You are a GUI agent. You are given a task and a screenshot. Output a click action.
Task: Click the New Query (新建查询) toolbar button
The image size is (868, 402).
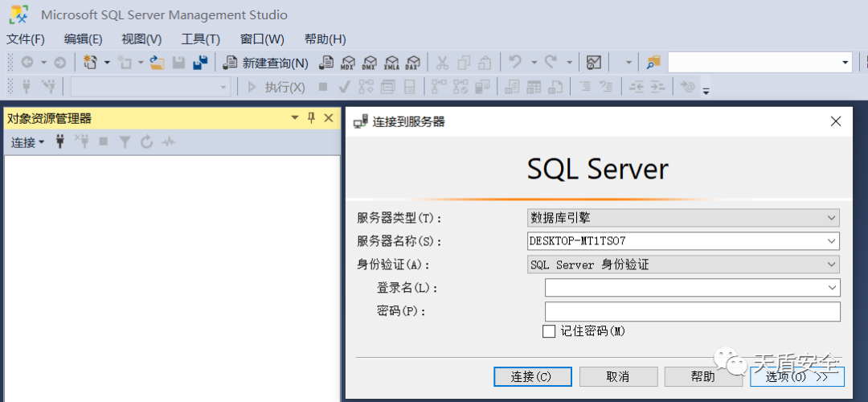(x=265, y=63)
